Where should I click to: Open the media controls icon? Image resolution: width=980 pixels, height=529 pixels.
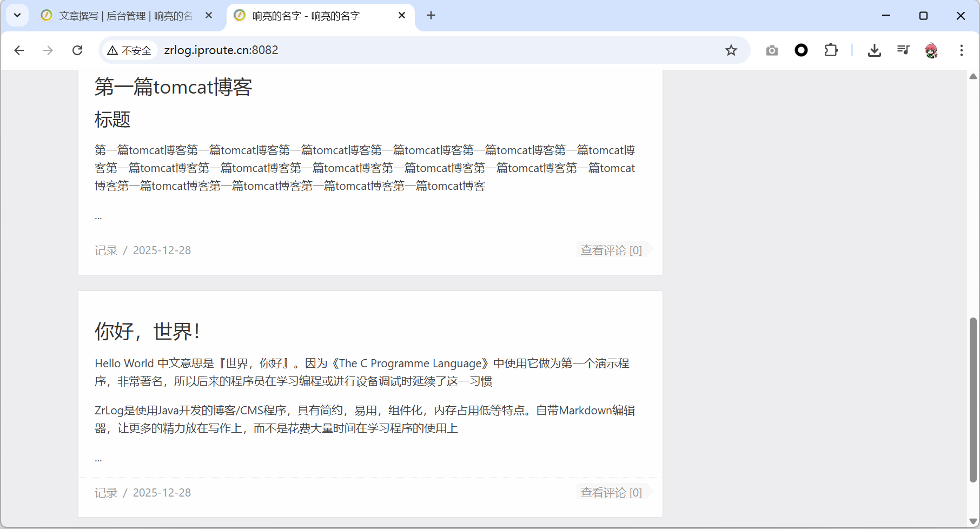point(903,50)
